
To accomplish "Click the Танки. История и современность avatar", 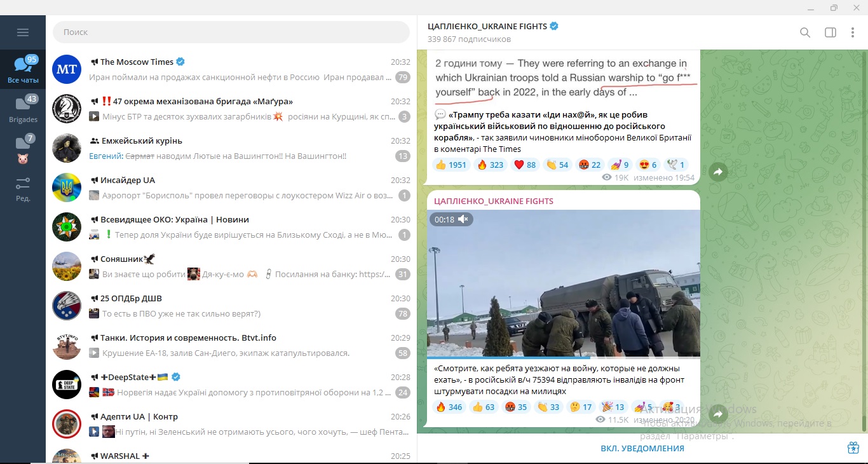I will pyautogui.click(x=67, y=345).
